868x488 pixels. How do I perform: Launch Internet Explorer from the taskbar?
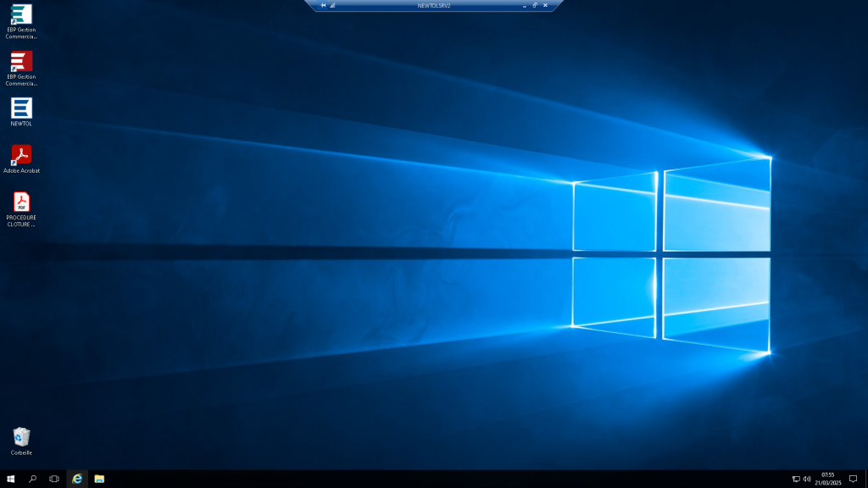[x=77, y=479]
